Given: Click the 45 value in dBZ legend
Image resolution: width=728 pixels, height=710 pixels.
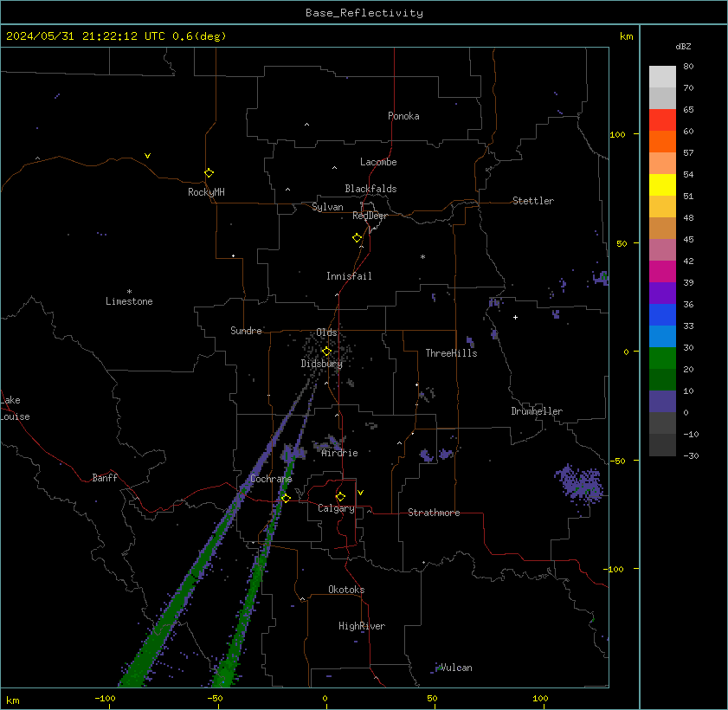Looking at the screenshot, I should [x=688, y=240].
